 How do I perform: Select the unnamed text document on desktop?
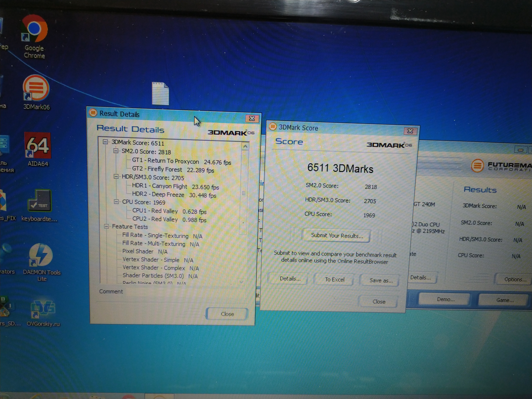[161, 94]
